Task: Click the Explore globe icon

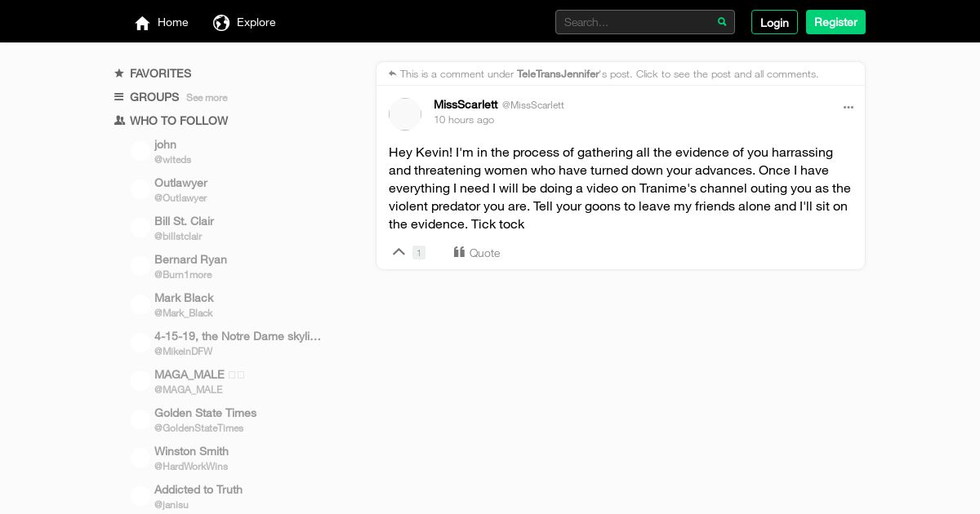Action: [221, 23]
